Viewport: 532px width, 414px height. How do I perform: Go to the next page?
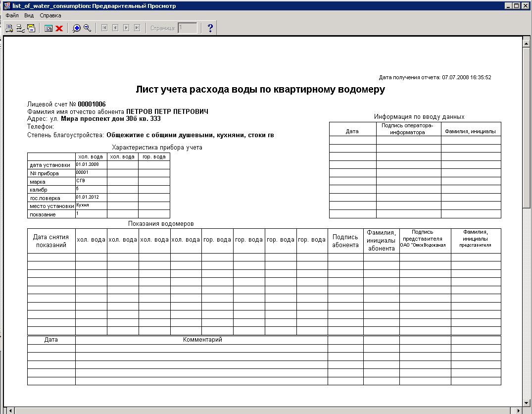(126, 28)
